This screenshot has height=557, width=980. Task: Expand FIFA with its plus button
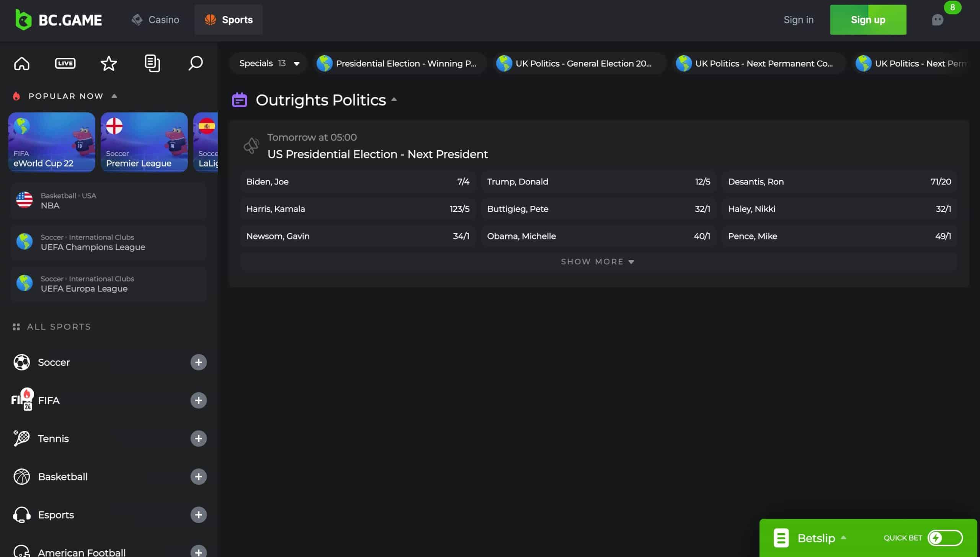199,400
